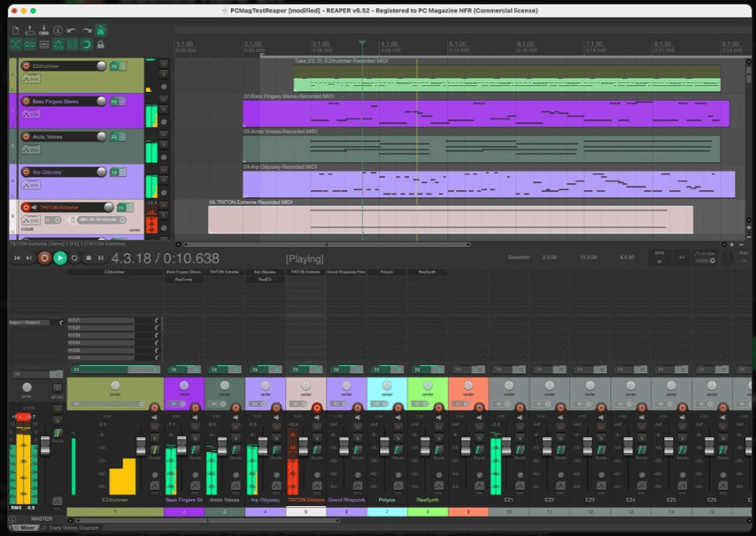
Task: Toggle the locking padlock icon
Action: (x=101, y=45)
